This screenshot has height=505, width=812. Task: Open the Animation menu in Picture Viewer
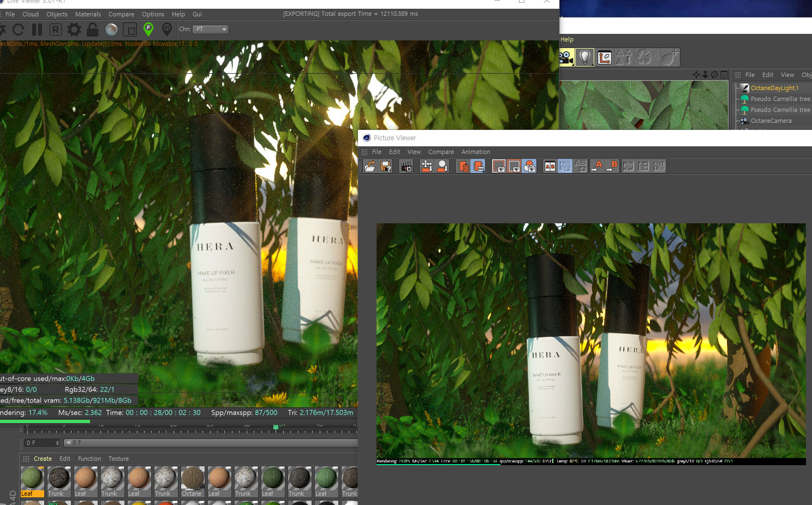point(476,152)
